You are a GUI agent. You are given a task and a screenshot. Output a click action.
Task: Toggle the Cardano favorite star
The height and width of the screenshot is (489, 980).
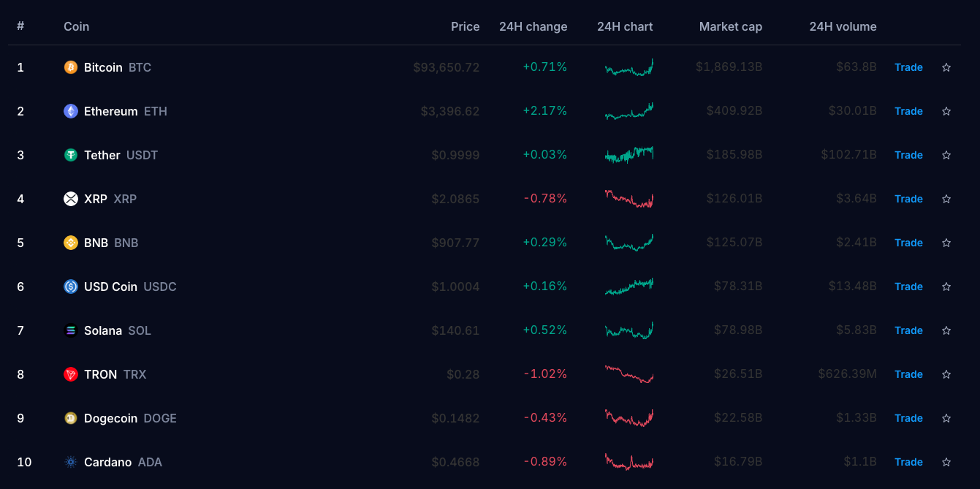[946, 462]
